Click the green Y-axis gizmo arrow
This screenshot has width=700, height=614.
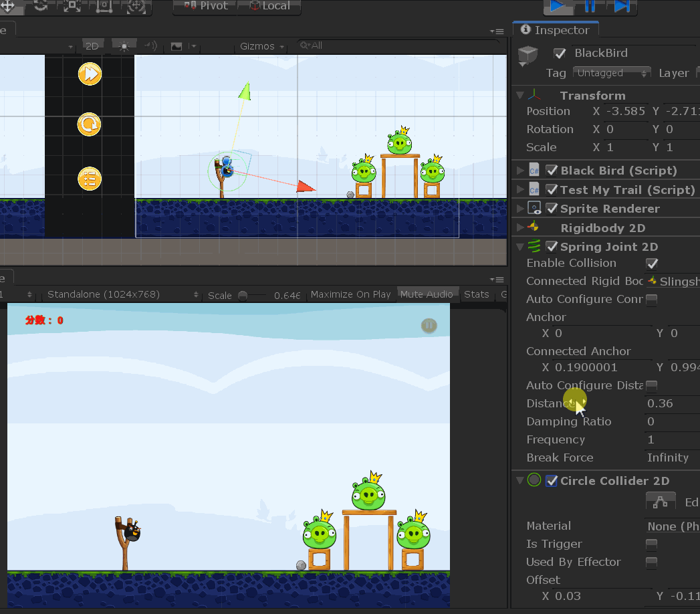pyautogui.click(x=245, y=91)
